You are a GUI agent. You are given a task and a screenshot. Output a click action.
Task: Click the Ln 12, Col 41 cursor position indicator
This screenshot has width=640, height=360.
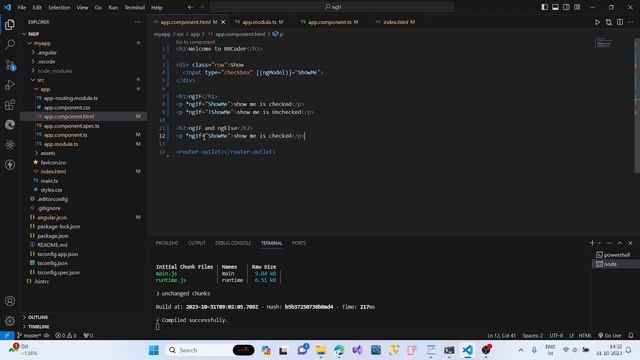click(x=502, y=336)
